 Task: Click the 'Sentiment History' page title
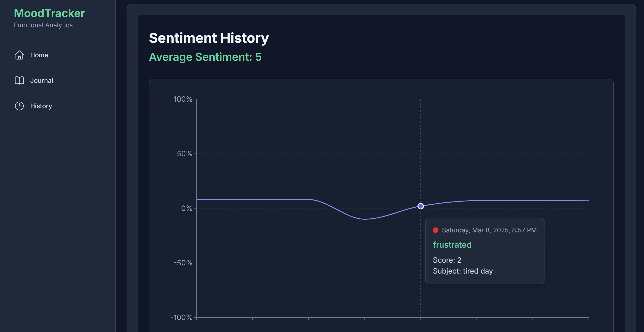[x=209, y=38]
